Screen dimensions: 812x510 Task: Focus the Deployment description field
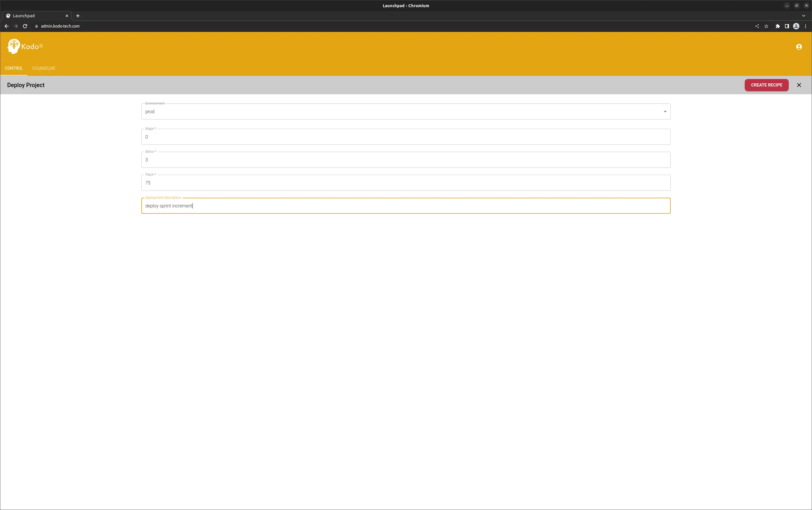pyautogui.click(x=406, y=206)
